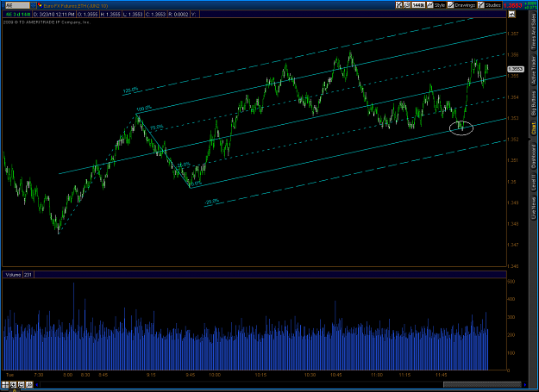Open the symbol selector dropdown arrow

tap(34, 5)
